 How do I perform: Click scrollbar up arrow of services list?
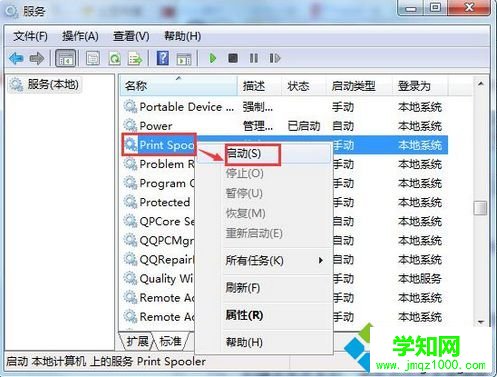(481, 83)
